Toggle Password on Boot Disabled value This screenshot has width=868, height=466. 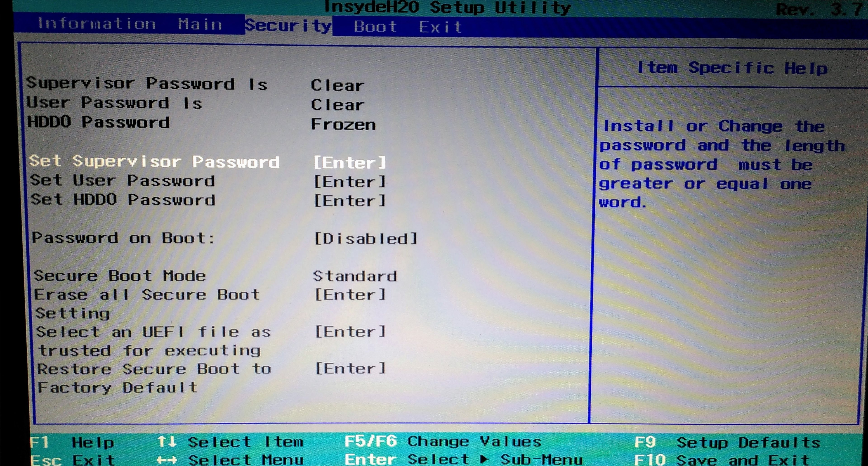[366, 239]
